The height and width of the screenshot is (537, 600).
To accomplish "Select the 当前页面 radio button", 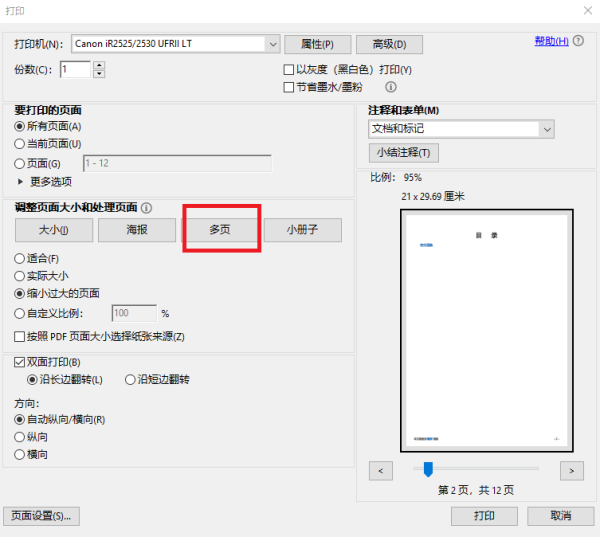I will (20, 144).
